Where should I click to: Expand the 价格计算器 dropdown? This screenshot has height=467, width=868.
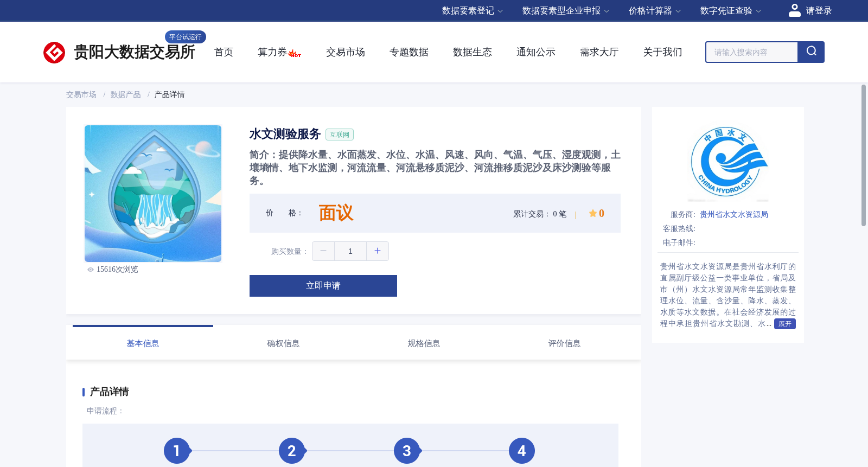(655, 11)
